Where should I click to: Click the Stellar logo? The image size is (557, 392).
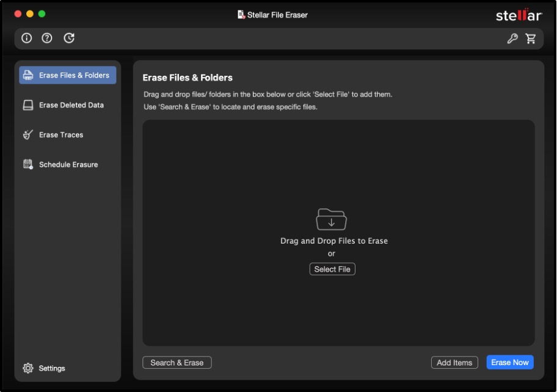519,15
